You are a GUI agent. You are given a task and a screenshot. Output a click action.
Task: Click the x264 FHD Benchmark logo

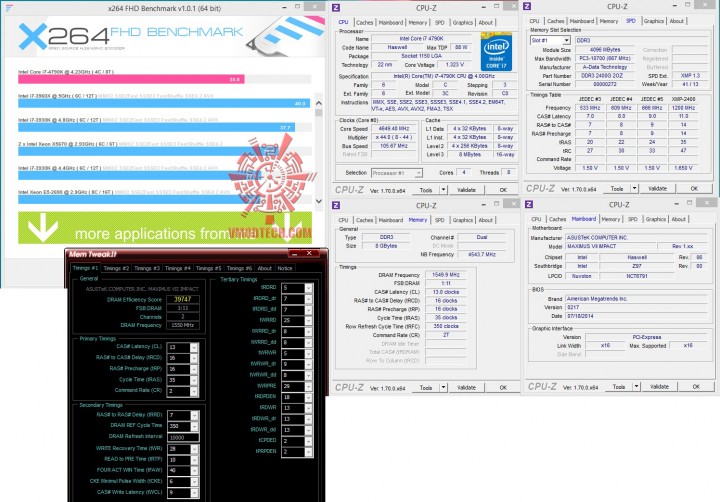[131, 36]
